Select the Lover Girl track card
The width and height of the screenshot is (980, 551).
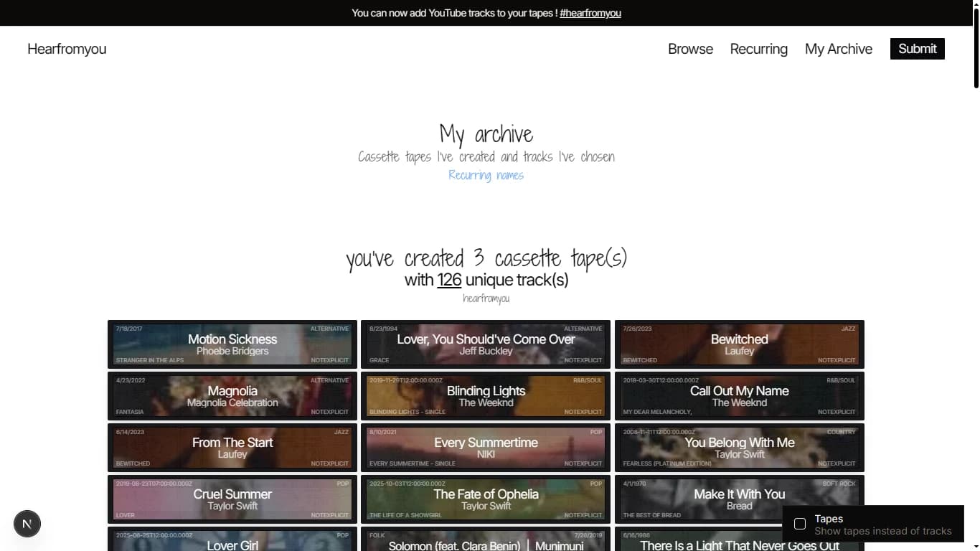pos(232,539)
